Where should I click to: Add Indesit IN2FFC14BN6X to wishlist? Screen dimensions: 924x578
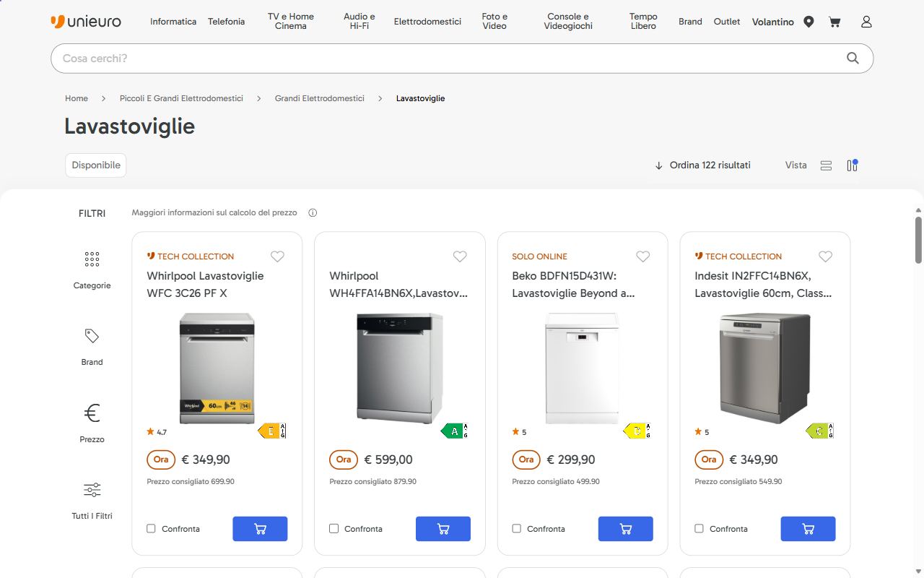coord(825,256)
